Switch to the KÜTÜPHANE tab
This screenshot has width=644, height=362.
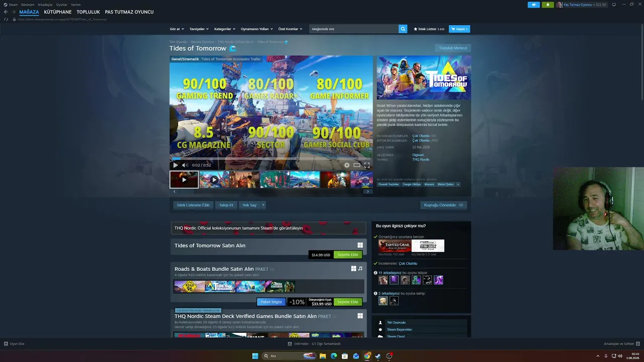pos(58,12)
